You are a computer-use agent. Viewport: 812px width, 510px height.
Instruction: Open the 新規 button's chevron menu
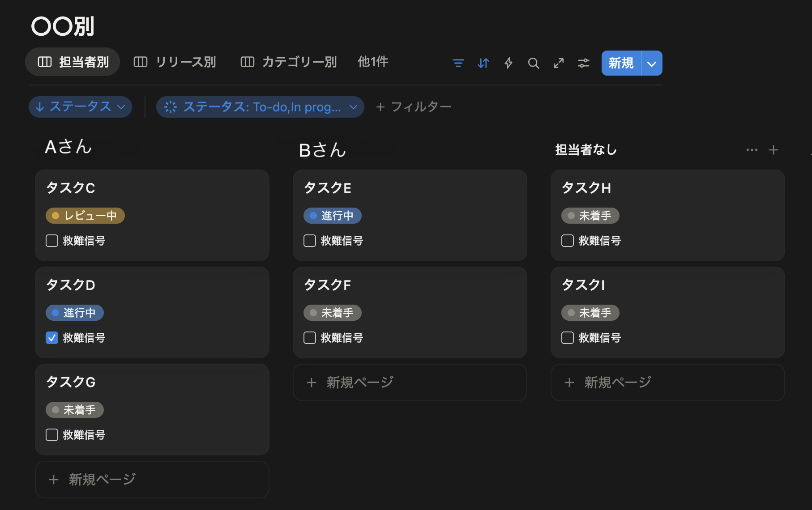point(651,63)
